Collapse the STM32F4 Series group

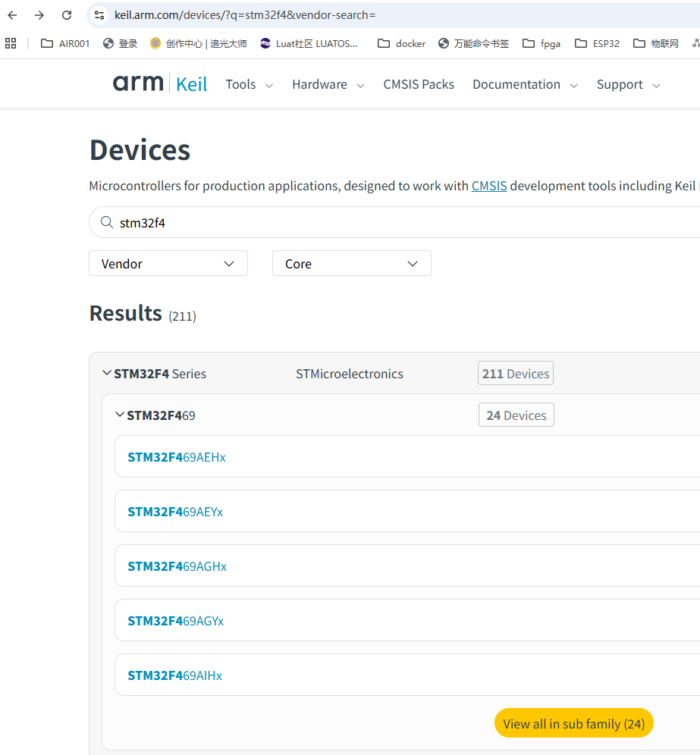[x=106, y=373]
